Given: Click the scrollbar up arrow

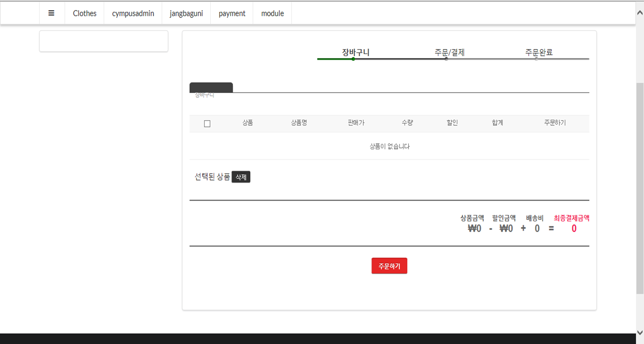Looking at the screenshot, I should click(x=640, y=13).
